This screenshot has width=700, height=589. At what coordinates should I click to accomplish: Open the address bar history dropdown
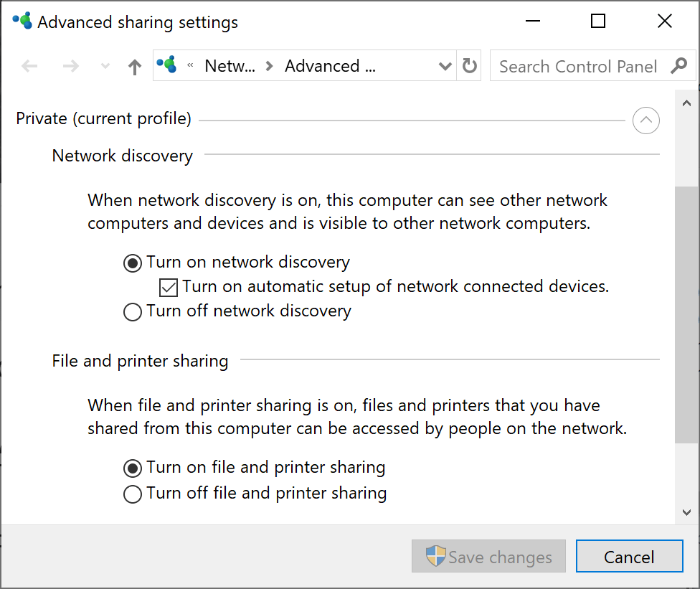pyautogui.click(x=445, y=65)
